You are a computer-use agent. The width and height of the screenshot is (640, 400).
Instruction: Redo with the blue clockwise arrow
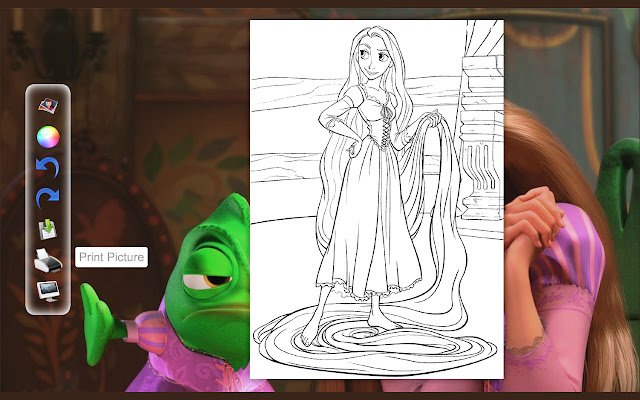(48, 198)
